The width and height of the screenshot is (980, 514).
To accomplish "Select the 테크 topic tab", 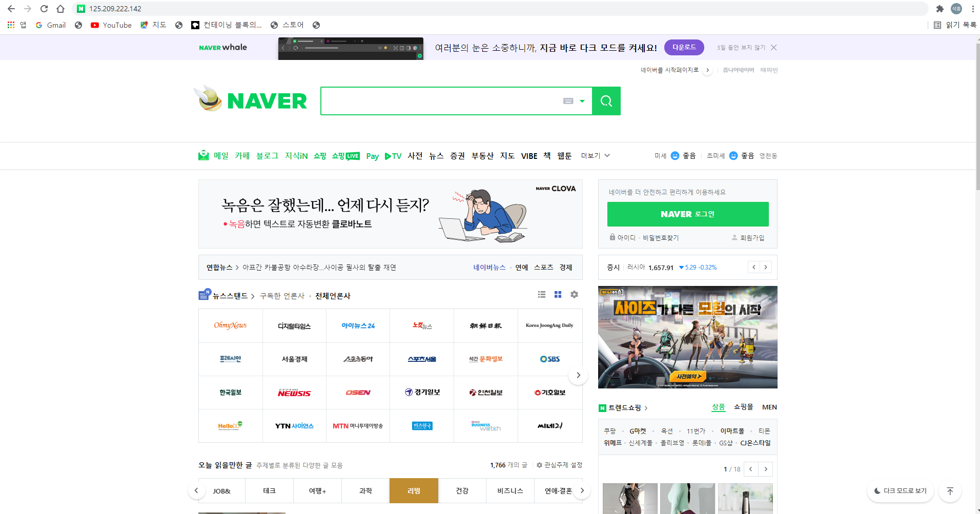I will 269,490.
